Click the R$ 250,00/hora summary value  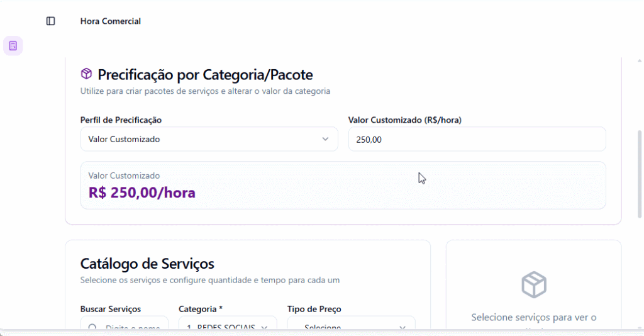coord(142,193)
